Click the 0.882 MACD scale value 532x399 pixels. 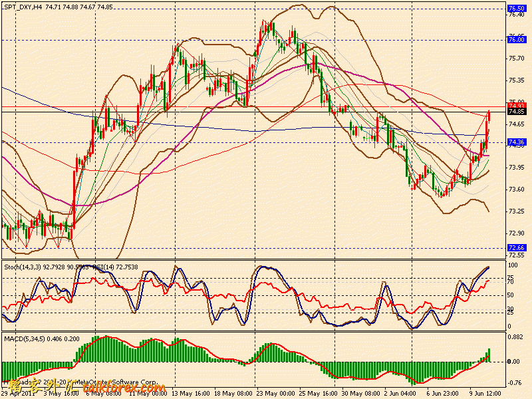(516, 337)
